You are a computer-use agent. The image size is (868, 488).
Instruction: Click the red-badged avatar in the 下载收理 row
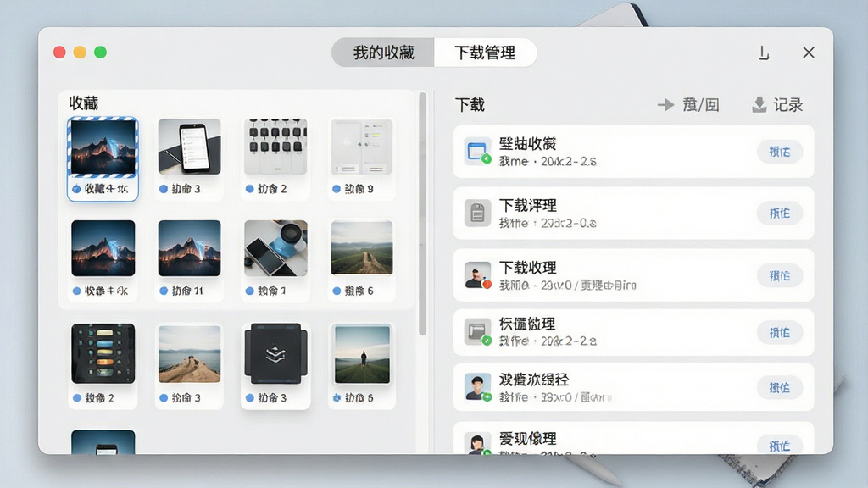click(477, 275)
